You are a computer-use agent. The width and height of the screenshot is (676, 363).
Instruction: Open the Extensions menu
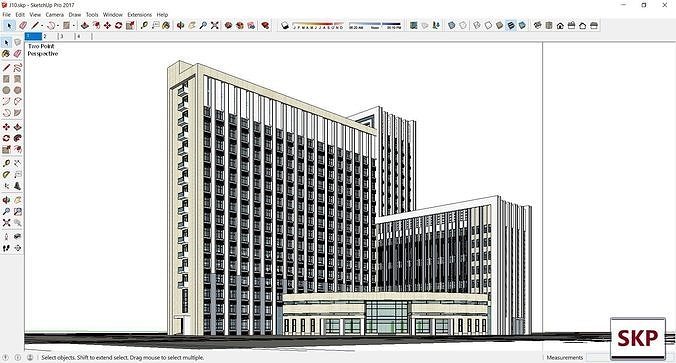click(x=139, y=15)
